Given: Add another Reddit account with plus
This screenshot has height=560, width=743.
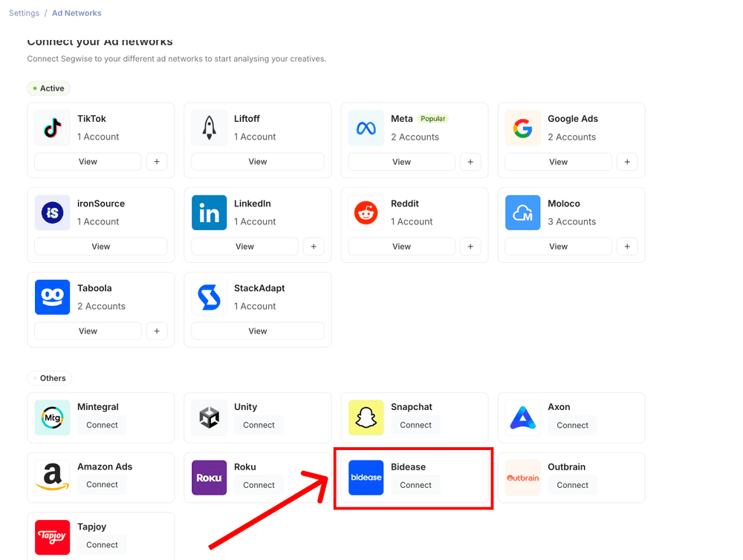Looking at the screenshot, I should (x=470, y=247).
